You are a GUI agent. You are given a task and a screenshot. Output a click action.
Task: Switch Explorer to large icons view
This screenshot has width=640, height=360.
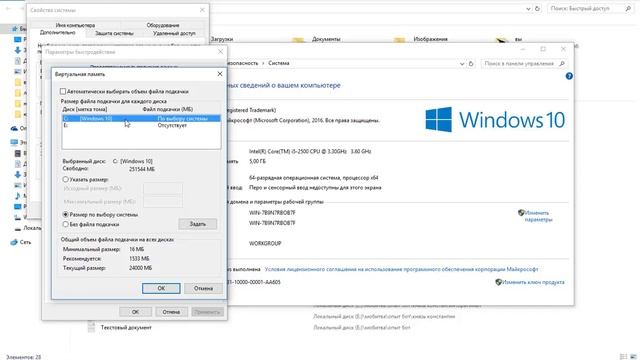[x=634, y=357]
